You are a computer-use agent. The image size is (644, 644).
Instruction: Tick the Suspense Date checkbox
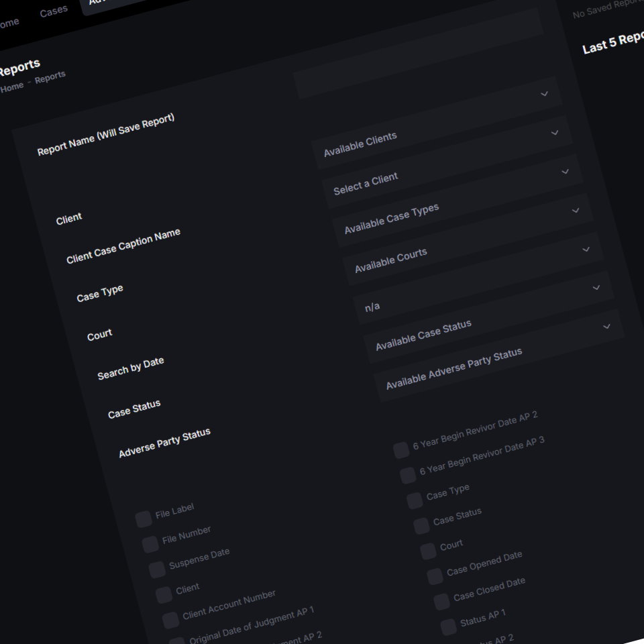pos(157,570)
